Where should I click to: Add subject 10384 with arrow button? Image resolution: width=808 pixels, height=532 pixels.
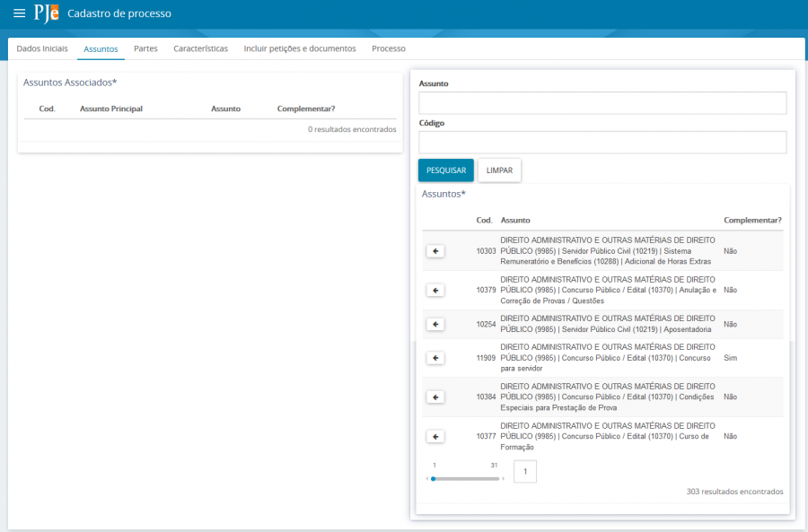[x=435, y=397]
